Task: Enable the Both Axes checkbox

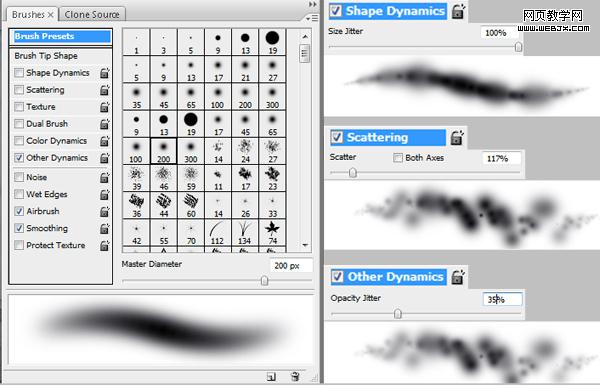Action: (398, 158)
